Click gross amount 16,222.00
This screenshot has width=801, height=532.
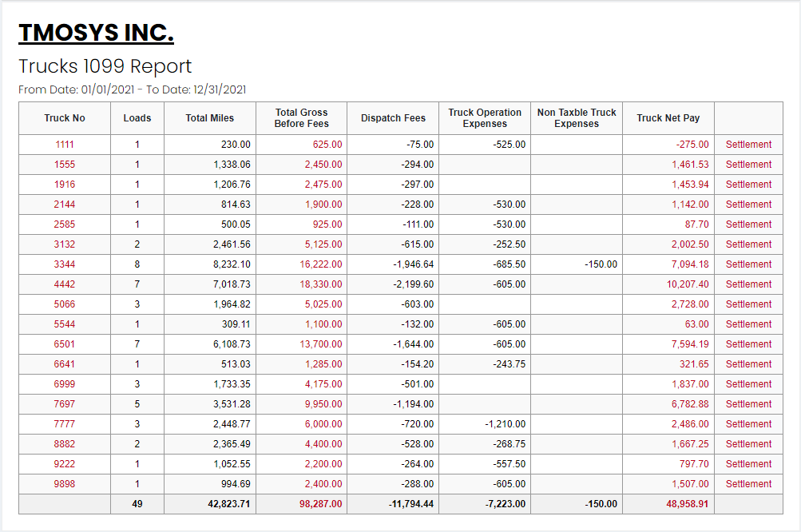coord(321,264)
